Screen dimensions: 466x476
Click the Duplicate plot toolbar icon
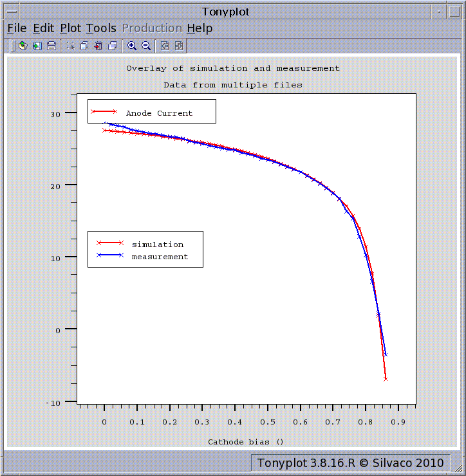[x=84, y=46]
